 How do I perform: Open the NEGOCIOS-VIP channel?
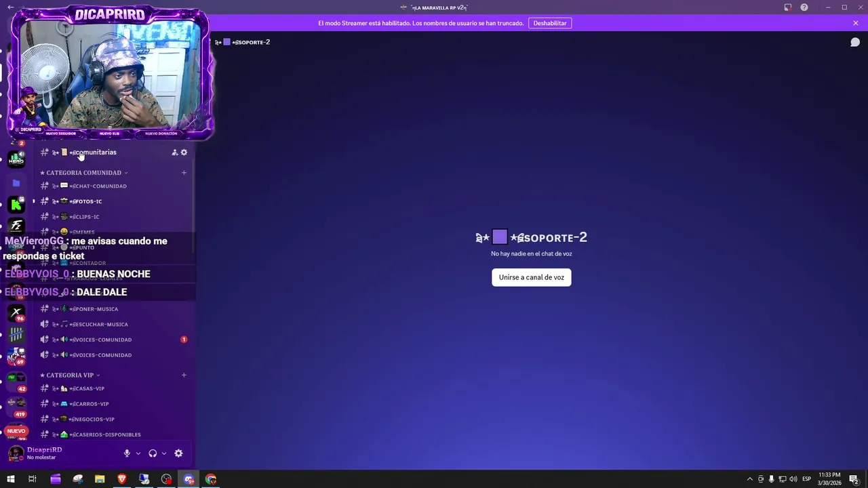[x=114, y=420]
